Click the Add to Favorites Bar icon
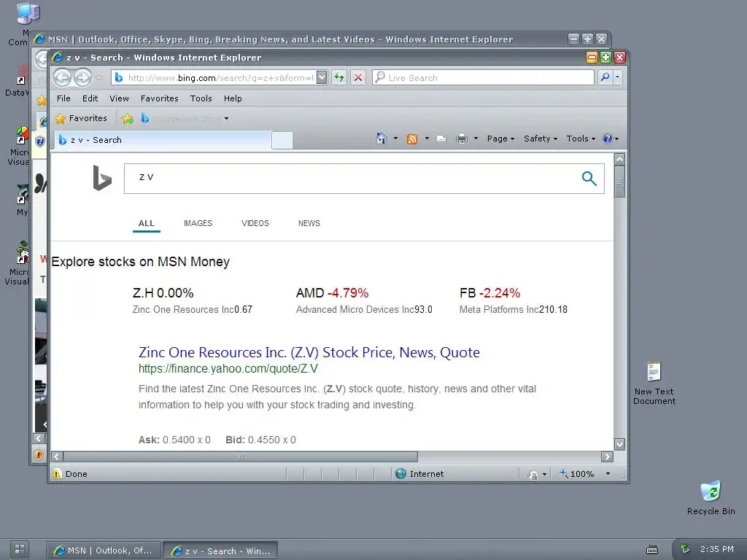The width and height of the screenshot is (747, 560). (128, 119)
